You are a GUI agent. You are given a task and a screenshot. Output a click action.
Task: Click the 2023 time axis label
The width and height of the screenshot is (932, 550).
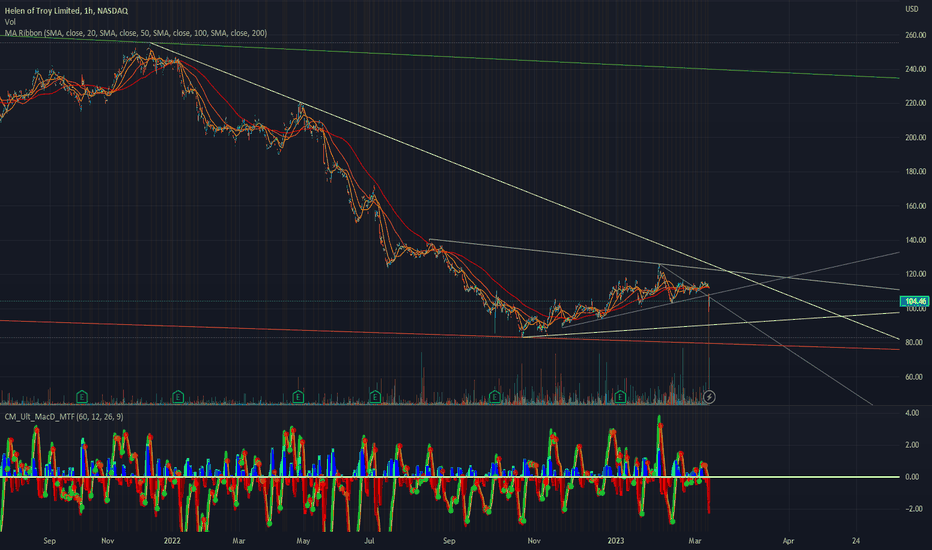(x=616, y=541)
